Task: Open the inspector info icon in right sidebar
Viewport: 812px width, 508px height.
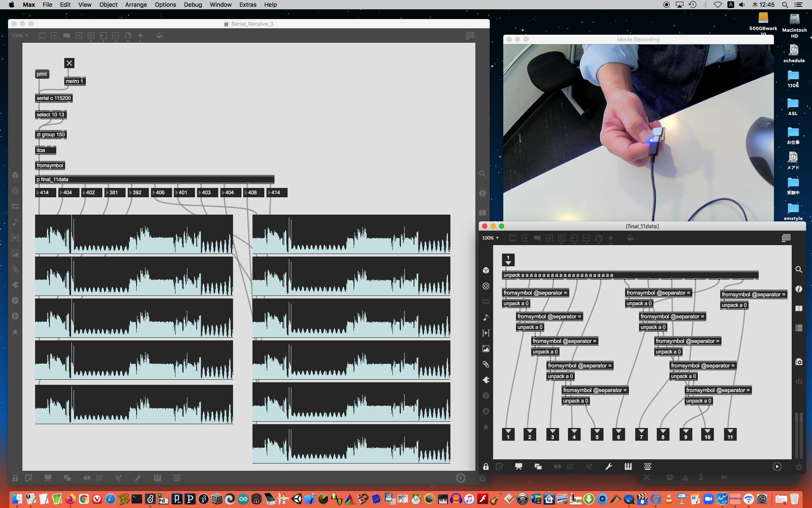Action: pyautogui.click(x=798, y=289)
